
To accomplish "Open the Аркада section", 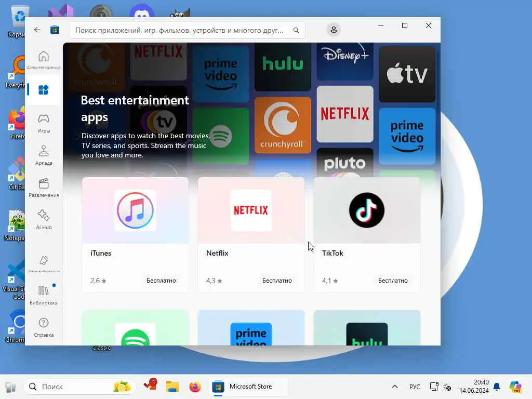I will coord(44,155).
